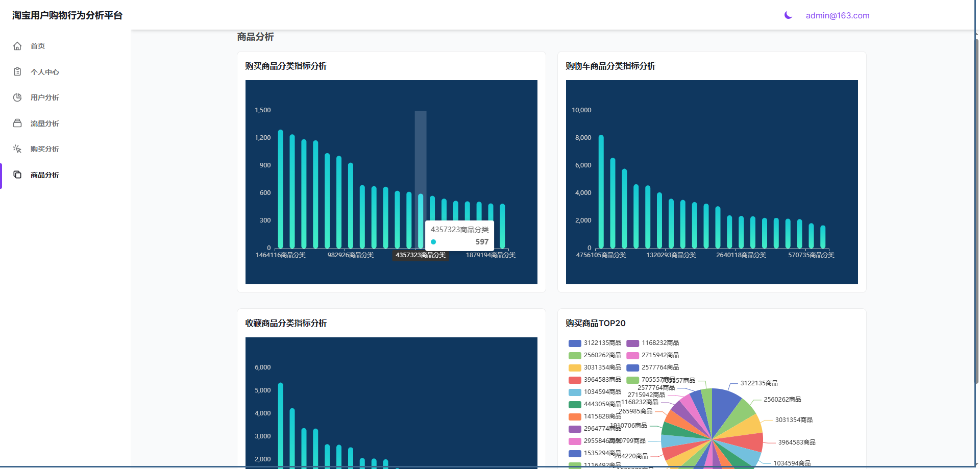
Task: Go to the 购买分析 page
Action: tap(45, 149)
